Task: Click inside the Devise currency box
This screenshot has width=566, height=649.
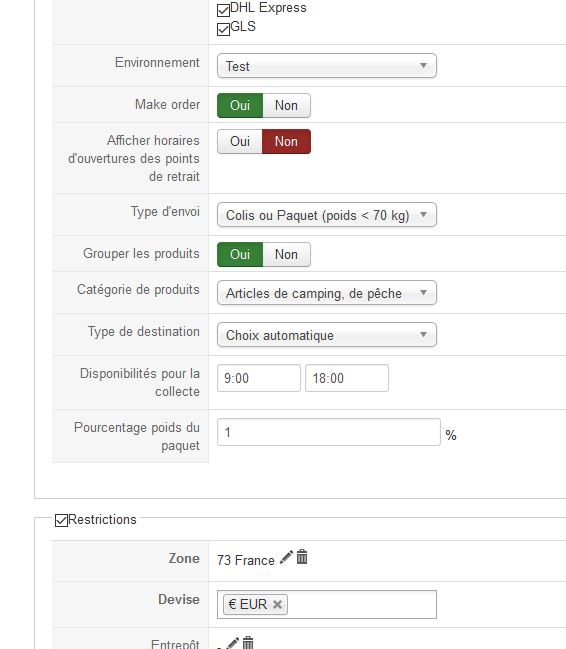Action: [360, 604]
